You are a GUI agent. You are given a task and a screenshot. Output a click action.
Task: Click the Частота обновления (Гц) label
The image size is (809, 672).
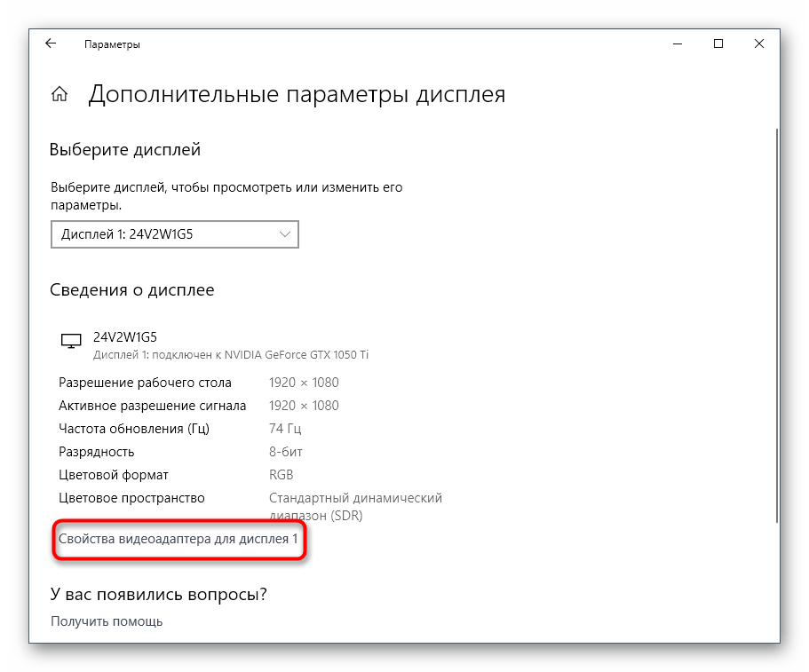(x=134, y=429)
